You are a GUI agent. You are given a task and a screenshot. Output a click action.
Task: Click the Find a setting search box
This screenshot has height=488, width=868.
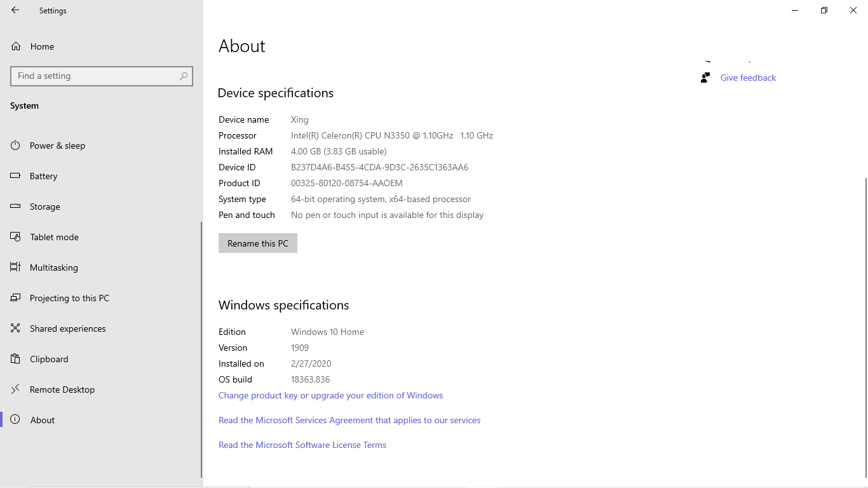coord(102,76)
